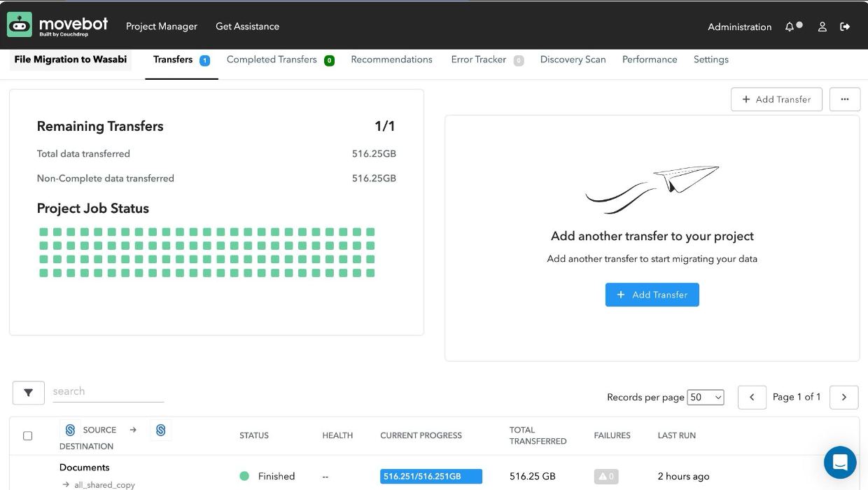Open the Discovery Scan tab
Image resolution: width=868 pixels, height=490 pixels.
(x=573, y=59)
